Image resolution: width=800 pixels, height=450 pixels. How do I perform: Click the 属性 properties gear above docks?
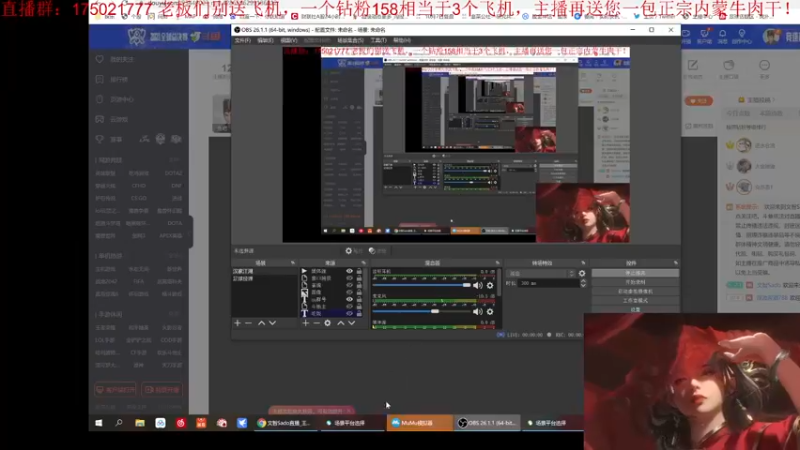(x=354, y=251)
